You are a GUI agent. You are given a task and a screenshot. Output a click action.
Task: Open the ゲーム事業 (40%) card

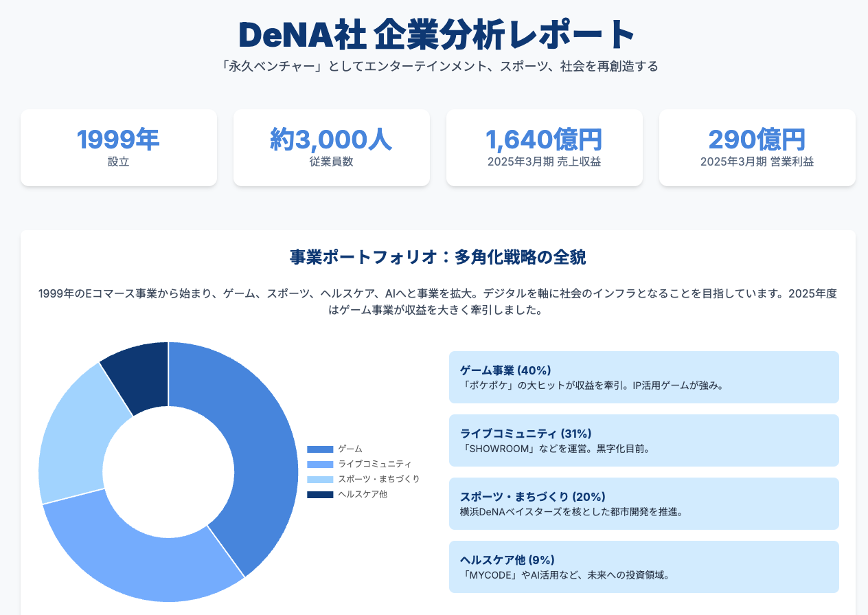coord(644,377)
